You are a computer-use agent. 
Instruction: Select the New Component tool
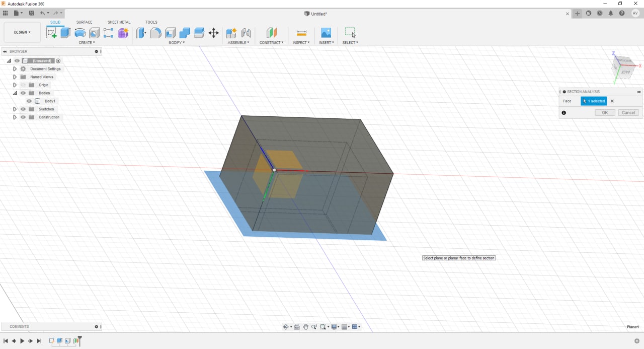click(231, 33)
